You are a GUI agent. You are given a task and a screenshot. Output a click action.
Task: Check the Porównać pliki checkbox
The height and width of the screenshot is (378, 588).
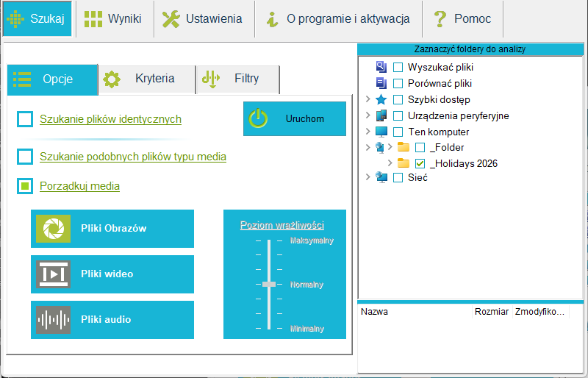click(398, 83)
